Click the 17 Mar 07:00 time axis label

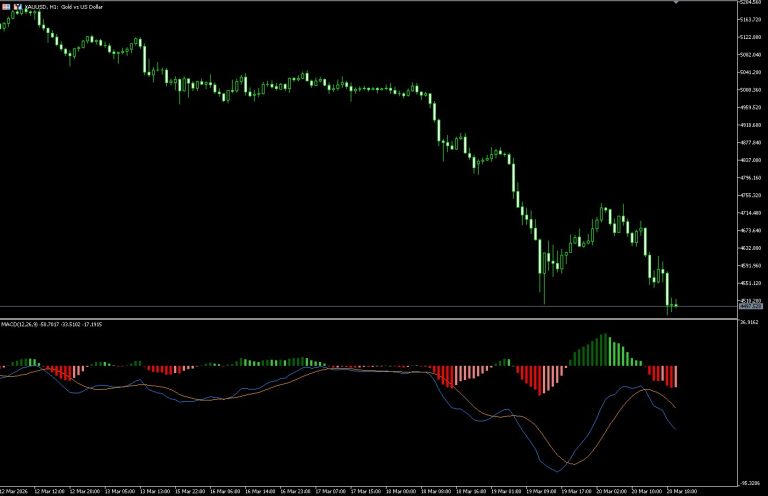tap(331, 491)
